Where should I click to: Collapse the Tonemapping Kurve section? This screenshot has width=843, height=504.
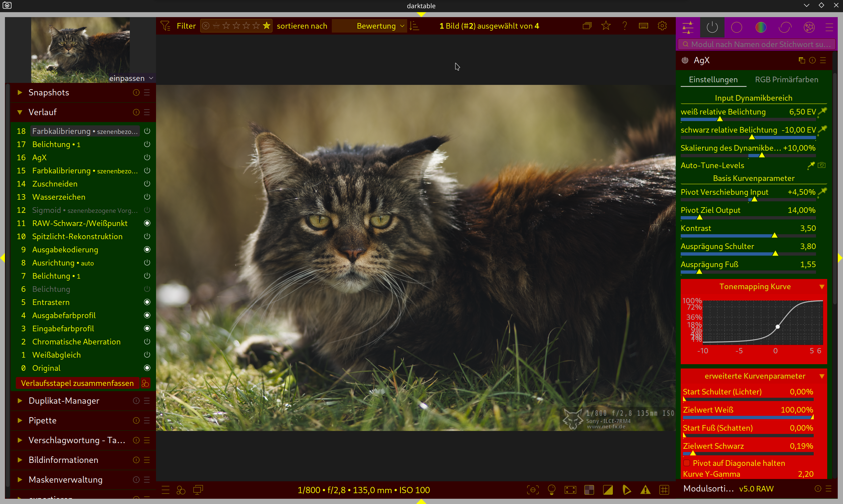(822, 287)
